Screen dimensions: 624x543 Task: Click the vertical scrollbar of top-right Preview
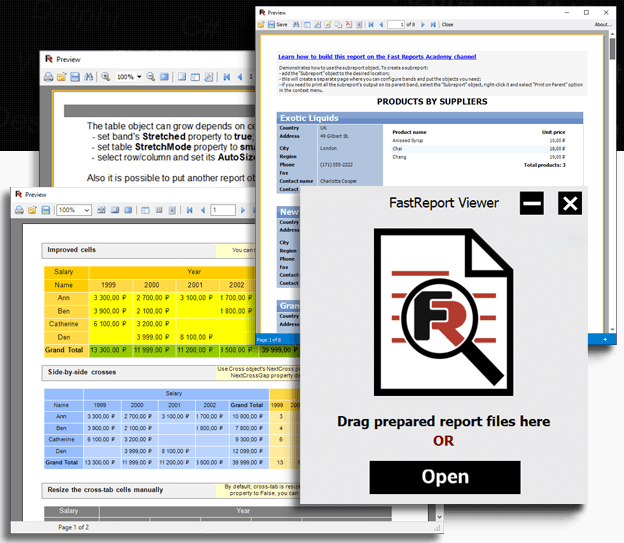(612, 182)
